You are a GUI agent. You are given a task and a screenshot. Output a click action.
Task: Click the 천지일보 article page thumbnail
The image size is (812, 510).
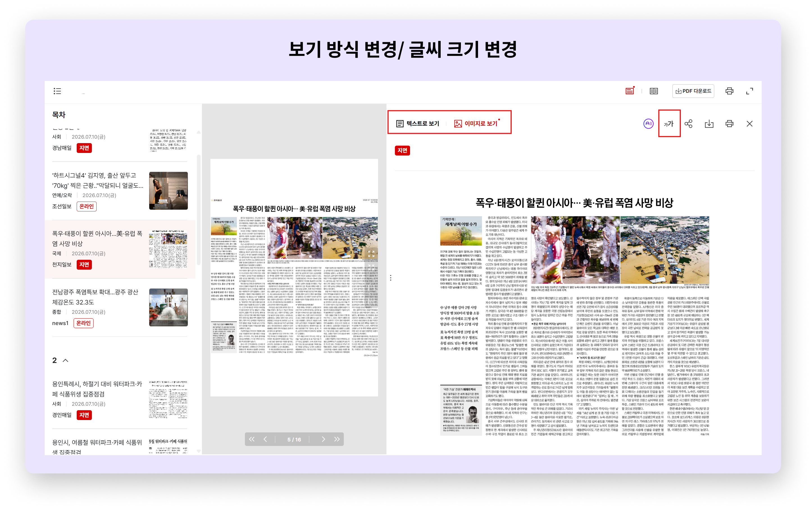pyautogui.click(x=169, y=249)
